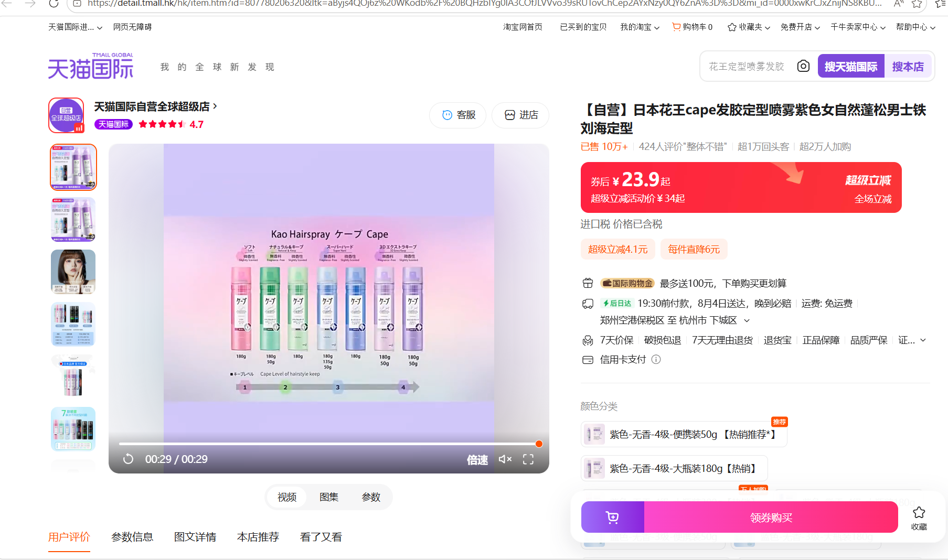Switch to the 图集 gallery tab
Screen dimensions: 948x560
329,497
